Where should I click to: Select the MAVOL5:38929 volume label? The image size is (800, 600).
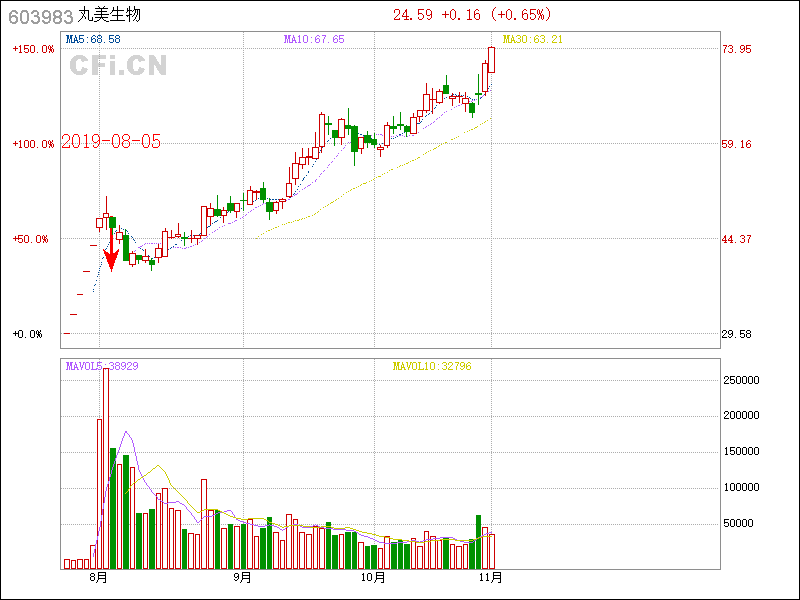102,366
